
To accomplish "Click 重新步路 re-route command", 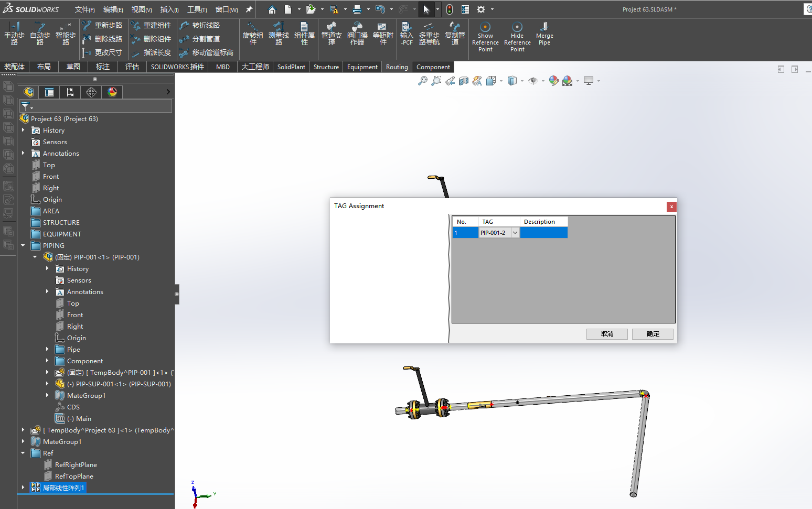I will pyautogui.click(x=103, y=25).
